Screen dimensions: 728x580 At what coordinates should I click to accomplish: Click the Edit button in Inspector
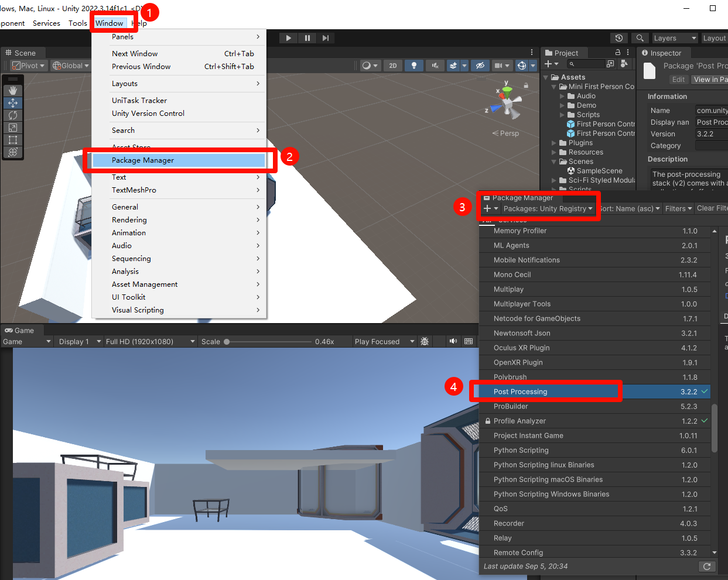coord(678,80)
